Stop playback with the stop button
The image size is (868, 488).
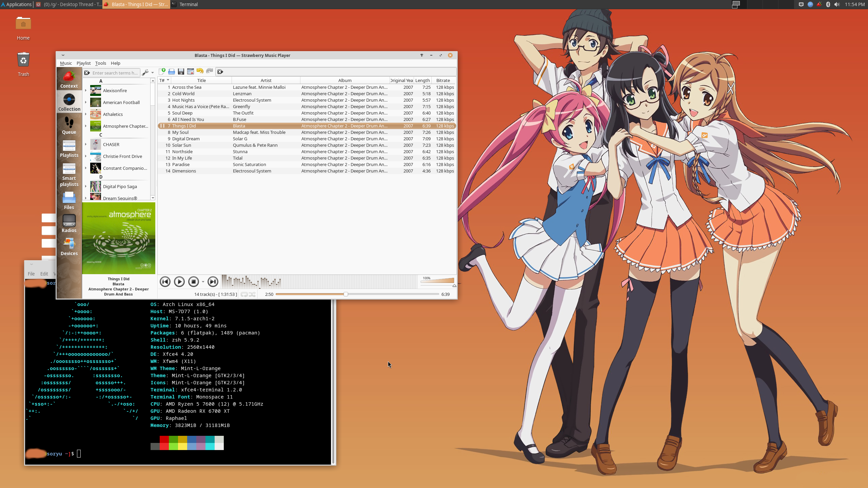click(194, 282)
